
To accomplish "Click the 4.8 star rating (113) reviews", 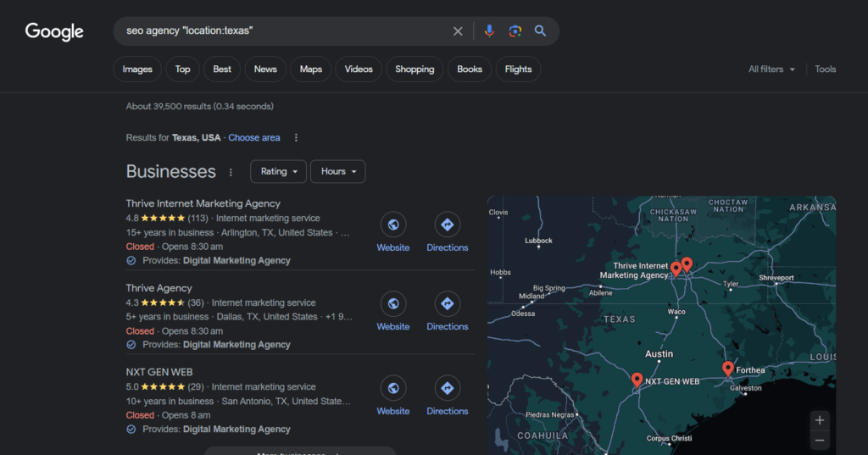I will [x=167, y=219].
